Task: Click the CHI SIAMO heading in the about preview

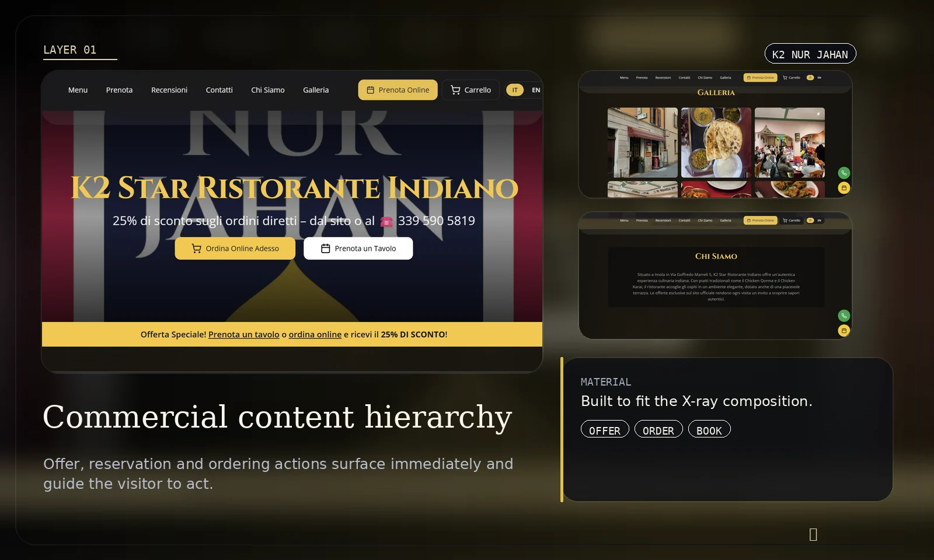Action: point(716,256)
